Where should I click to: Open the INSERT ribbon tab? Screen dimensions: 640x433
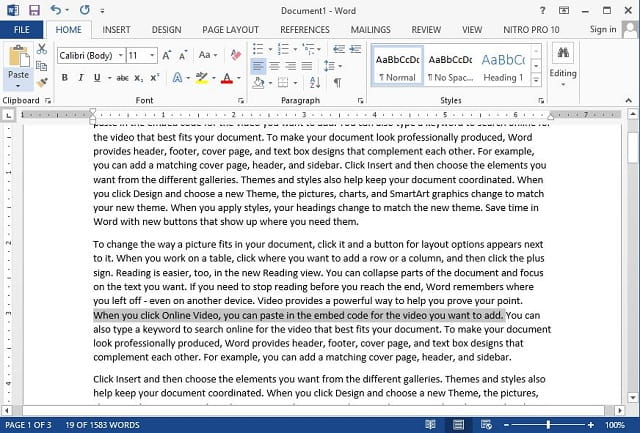[x=116, y=30]
